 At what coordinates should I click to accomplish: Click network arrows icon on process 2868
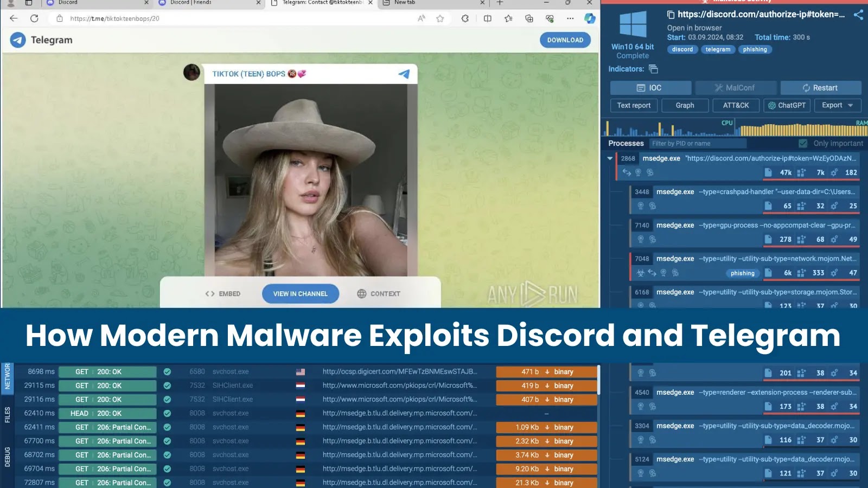[627, 172]
